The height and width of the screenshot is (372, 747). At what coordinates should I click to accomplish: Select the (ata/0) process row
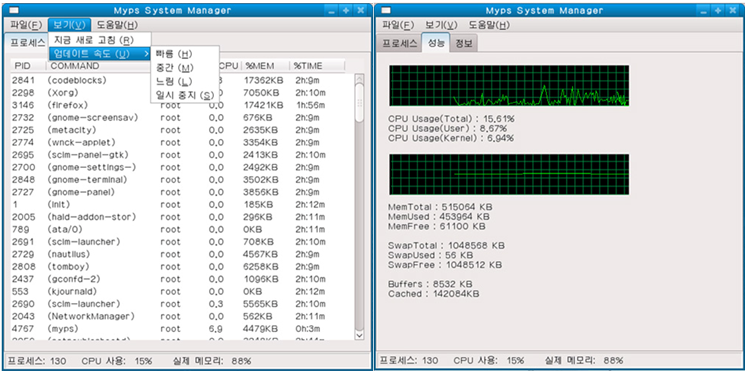tap(182, 229)
